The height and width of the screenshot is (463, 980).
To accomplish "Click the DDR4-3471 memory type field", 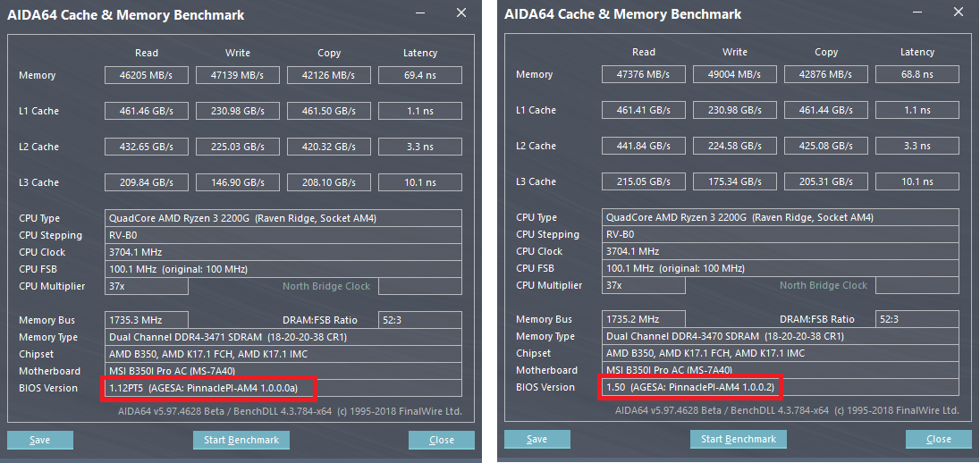I will pyautogui.click(x=283, y=337).
